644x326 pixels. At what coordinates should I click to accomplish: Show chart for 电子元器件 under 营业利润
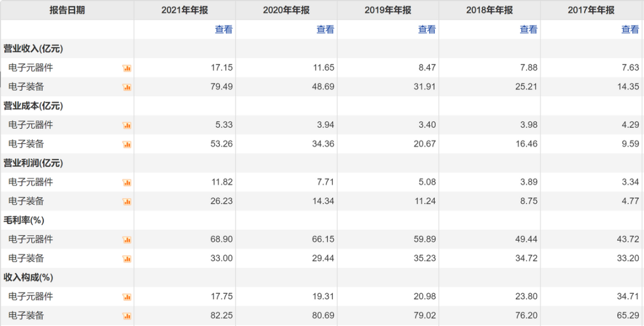(x=127, y=183)
